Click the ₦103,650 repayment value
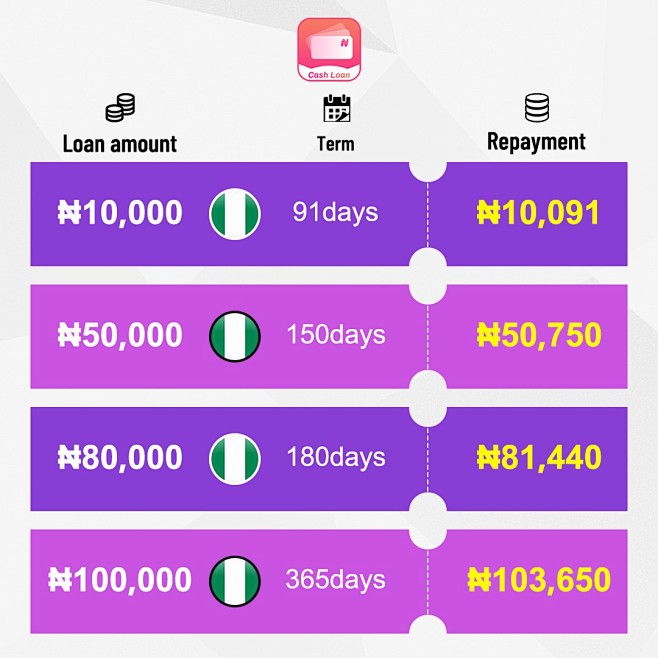The height and width of the screenshot is (658, 658). click(539, 580)
